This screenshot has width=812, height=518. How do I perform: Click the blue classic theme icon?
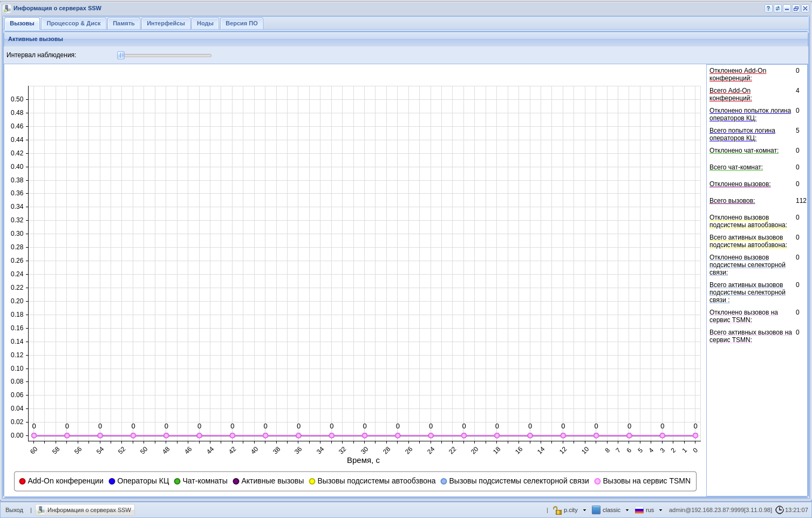pyautogui.click(x=596, y=510)
